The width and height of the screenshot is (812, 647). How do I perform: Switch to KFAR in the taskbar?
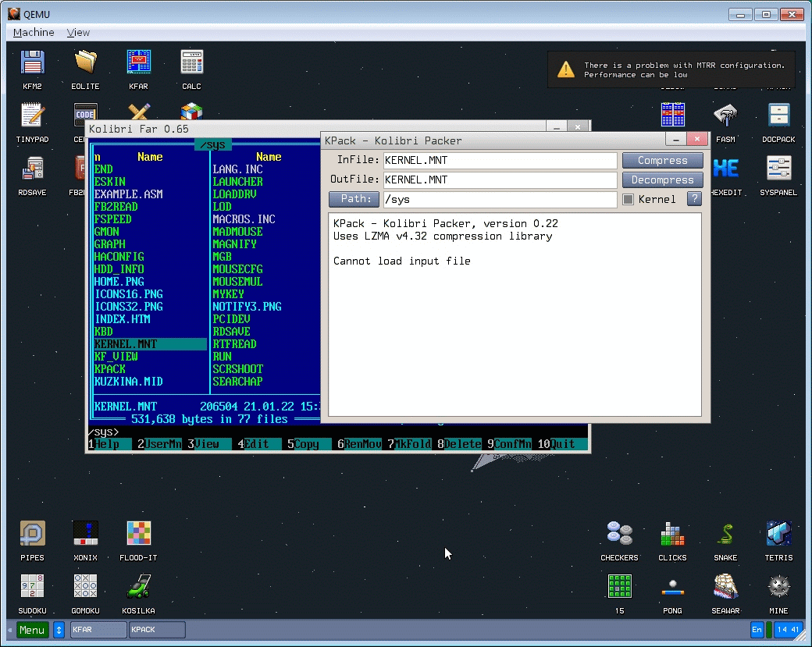click(x=98, y=630)
